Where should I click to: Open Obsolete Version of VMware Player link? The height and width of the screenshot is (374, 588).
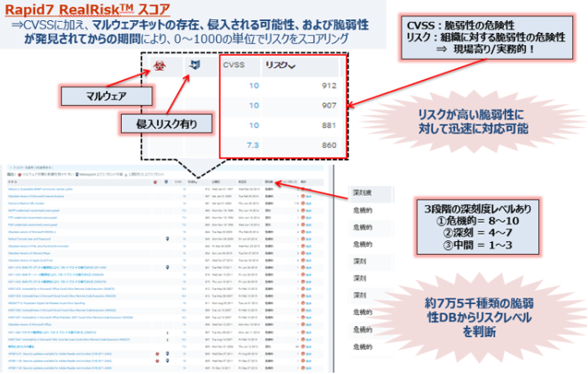click(x=29, y=253)
